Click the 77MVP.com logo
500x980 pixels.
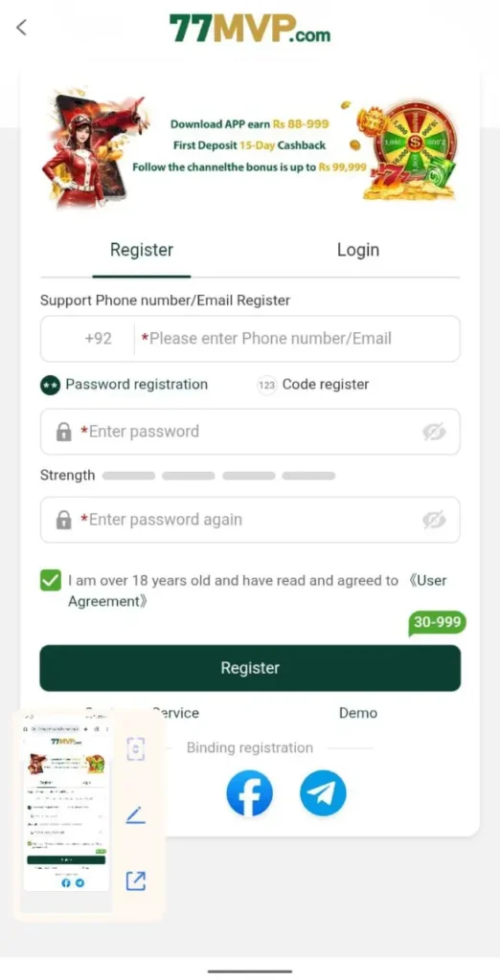250,29
